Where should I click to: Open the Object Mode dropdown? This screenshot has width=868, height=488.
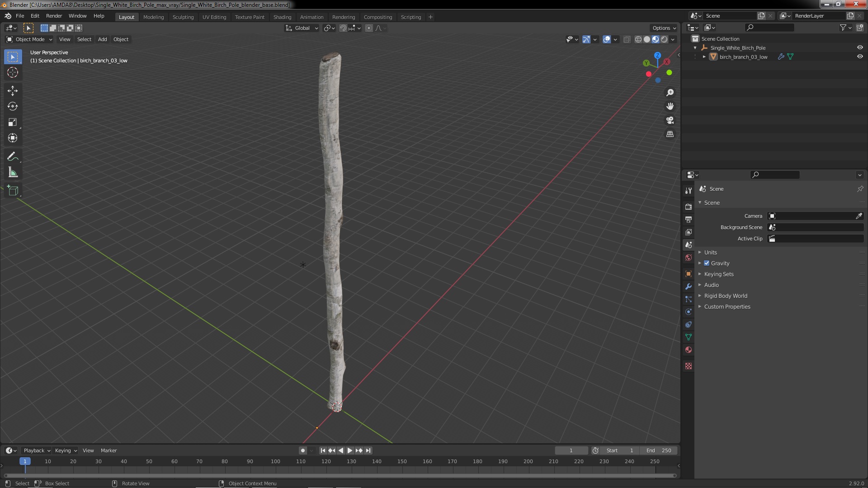pos(29,39)
